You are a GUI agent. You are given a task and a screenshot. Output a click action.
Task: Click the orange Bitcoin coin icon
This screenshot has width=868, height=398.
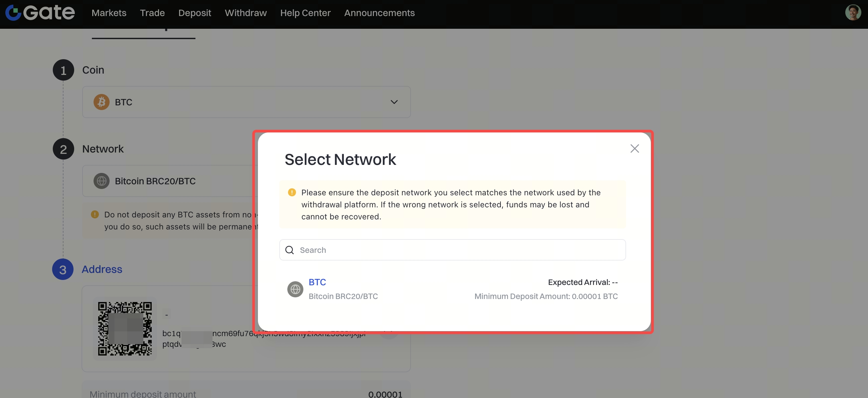point(101,102)
